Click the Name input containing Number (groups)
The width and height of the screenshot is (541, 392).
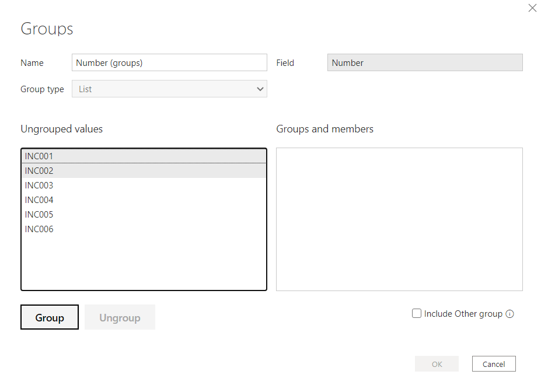click(169, 62)
